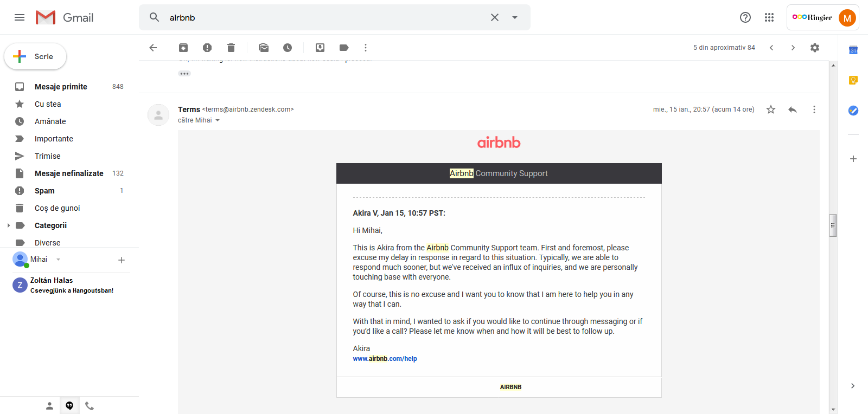Mark the email as unread
Image resolution: width=868 pixels, height=414 pixels.
pyautogui.click(x=264, y=48)
